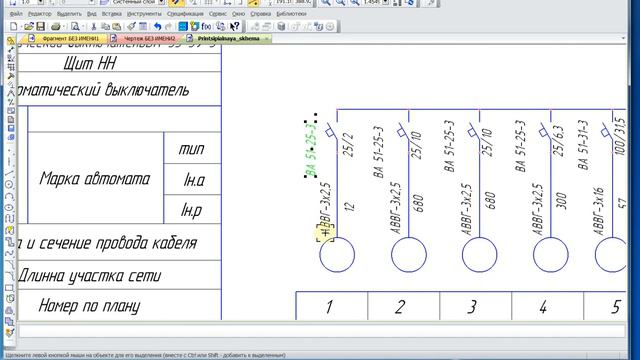Open the zoom scale dropdown arrow

(386, 2)
